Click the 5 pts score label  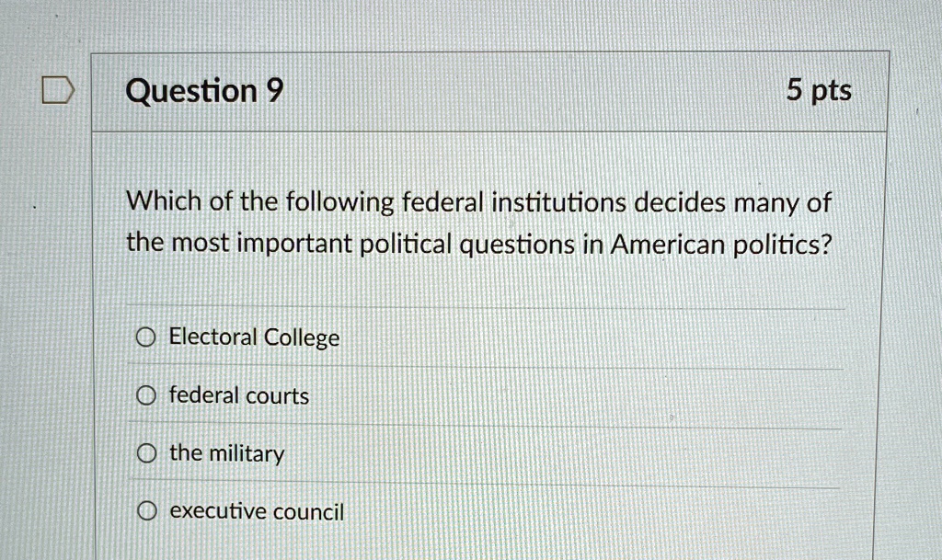819,91
